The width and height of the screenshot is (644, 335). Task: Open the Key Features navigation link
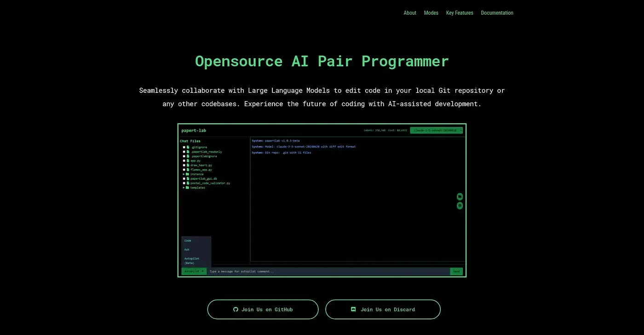(460, 13)
